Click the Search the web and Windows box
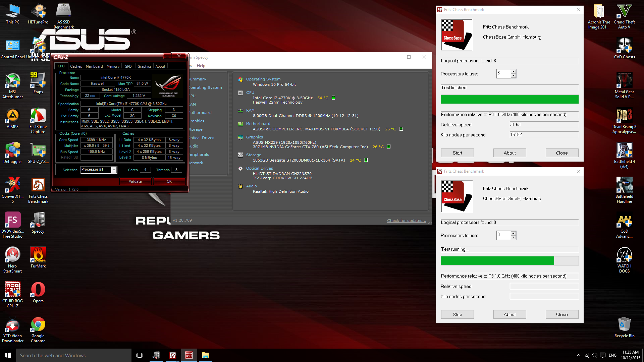This screenshot has width=644, height=362. (x=74, y=355)
